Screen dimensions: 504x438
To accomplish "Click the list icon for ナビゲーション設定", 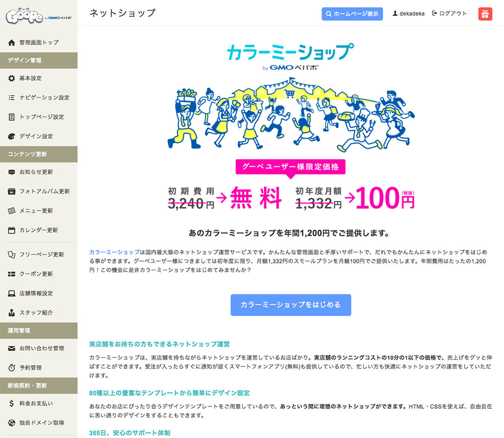I will 12,97.
